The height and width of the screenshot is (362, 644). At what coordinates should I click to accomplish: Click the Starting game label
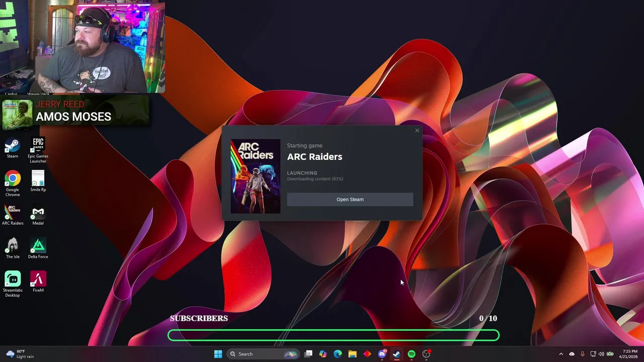[x=304, y=146]
